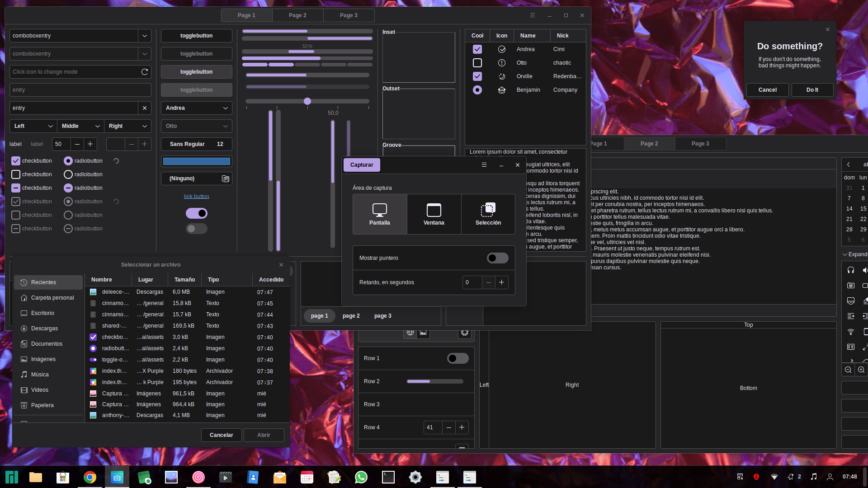
Task: Select the 'page 3' bottom notebook tab
Action: tap(383, 316)
